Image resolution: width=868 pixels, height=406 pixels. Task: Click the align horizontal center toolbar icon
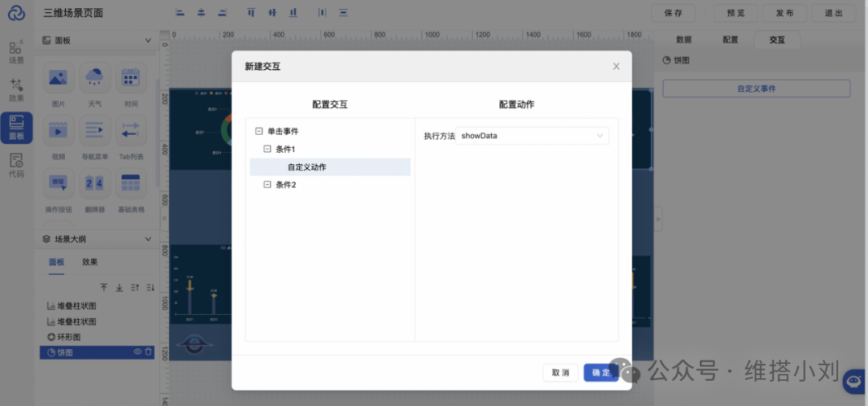[x=201, y=13]
